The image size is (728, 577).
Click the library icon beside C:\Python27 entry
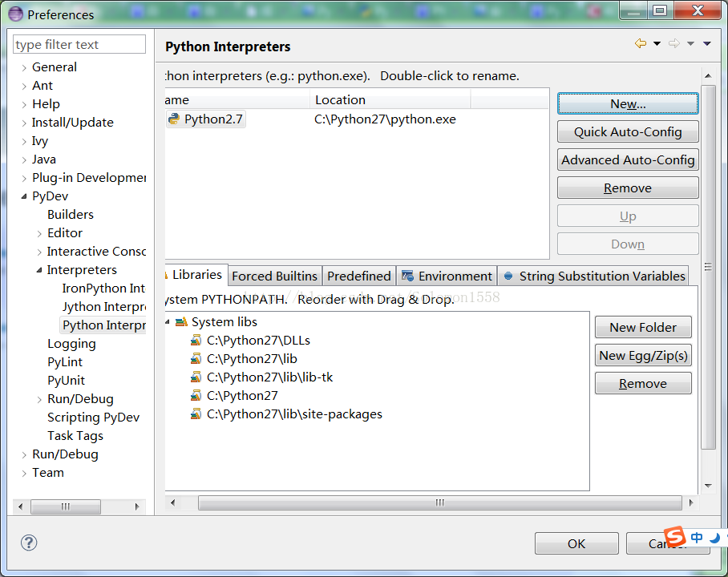coord(196,396)
